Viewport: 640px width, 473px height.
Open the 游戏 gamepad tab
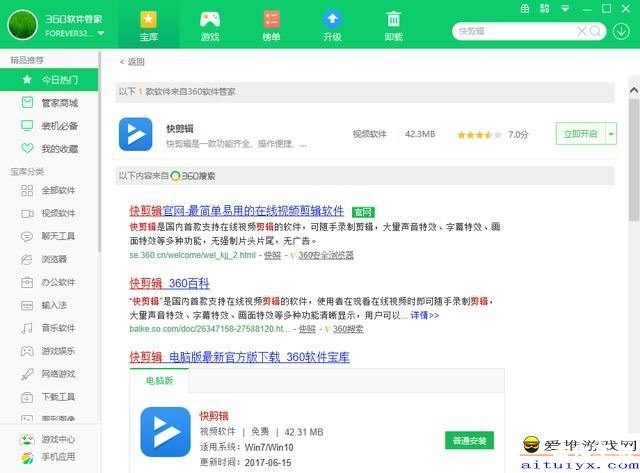click(x=210, y=27)
